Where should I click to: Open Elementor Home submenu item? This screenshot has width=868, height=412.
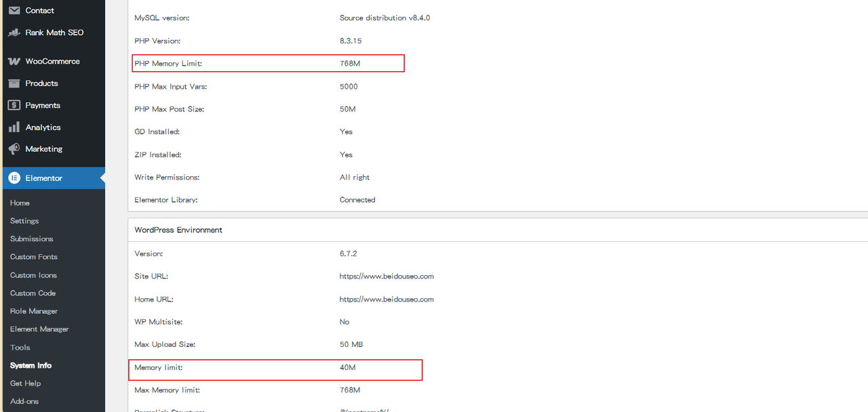(x=20, y=203)
